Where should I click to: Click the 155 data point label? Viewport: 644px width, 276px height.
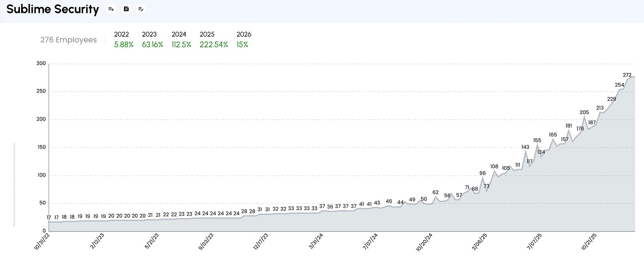pyautogui.click(x=537, y=140)
